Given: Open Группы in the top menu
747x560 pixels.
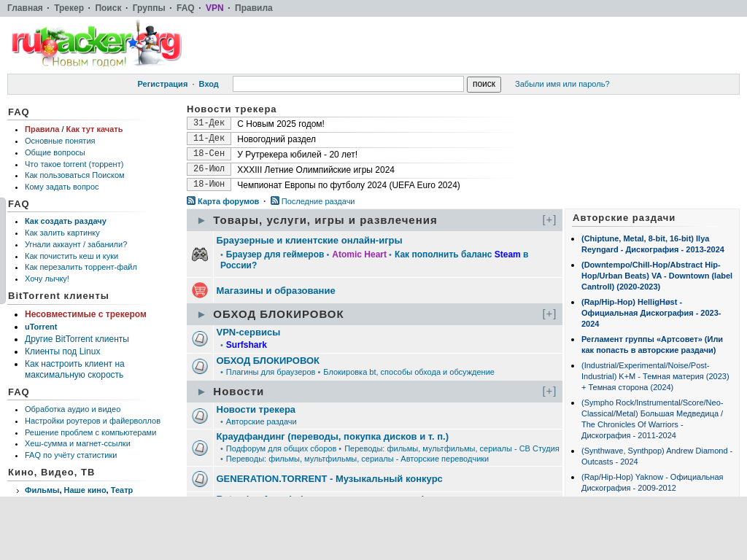Looking at the screenshot, I should click(149, 8).
